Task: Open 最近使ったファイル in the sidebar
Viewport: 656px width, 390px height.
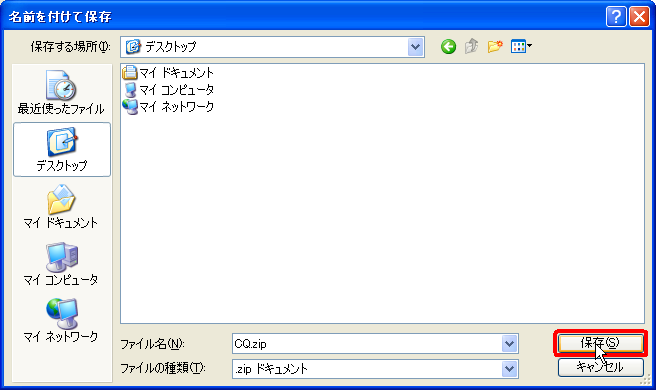Action: pos(62,93)
